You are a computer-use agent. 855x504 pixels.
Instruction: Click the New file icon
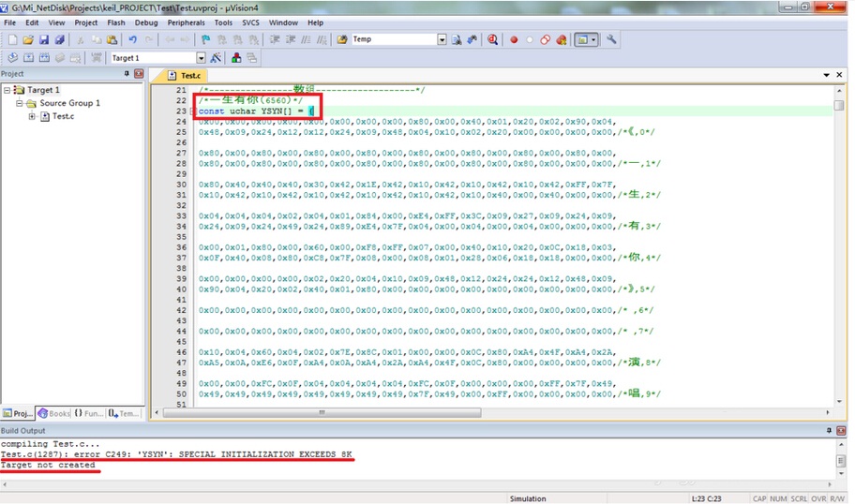12,40
